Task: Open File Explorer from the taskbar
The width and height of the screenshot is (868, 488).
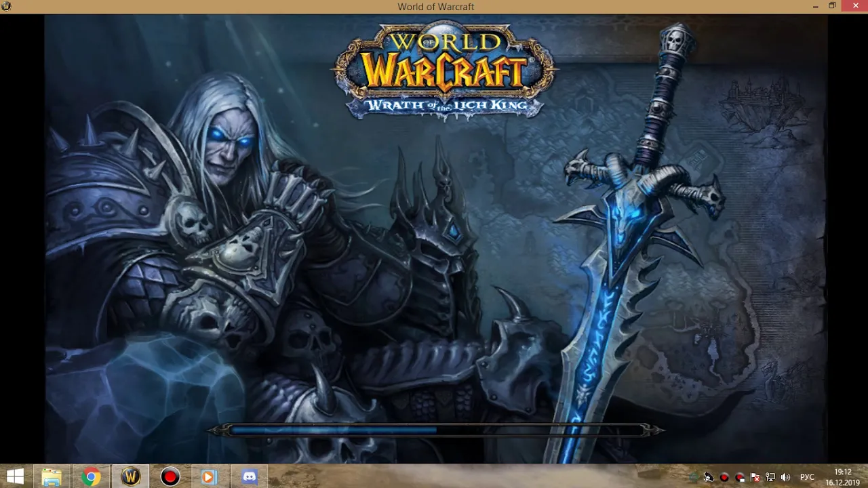Action: tap(52, 477)
